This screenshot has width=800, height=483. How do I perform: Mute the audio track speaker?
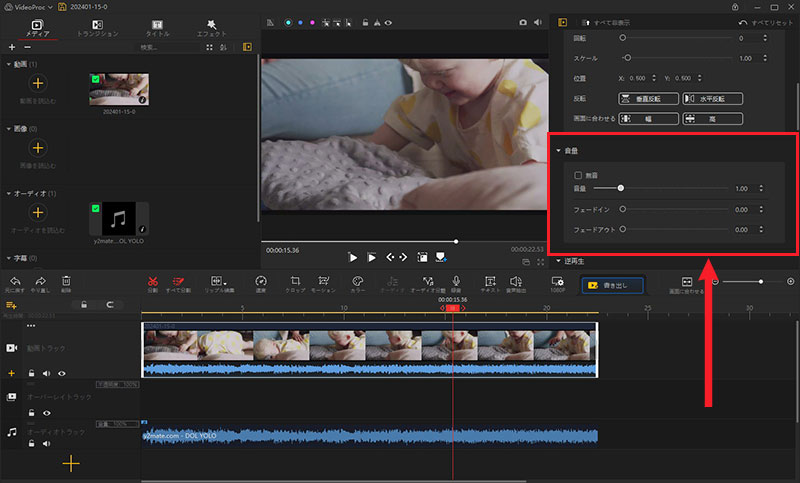[x=46, y=444]
